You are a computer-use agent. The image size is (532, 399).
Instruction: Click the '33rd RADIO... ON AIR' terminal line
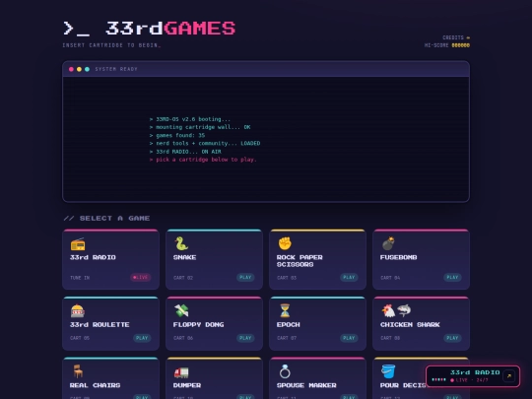[185, 152]
